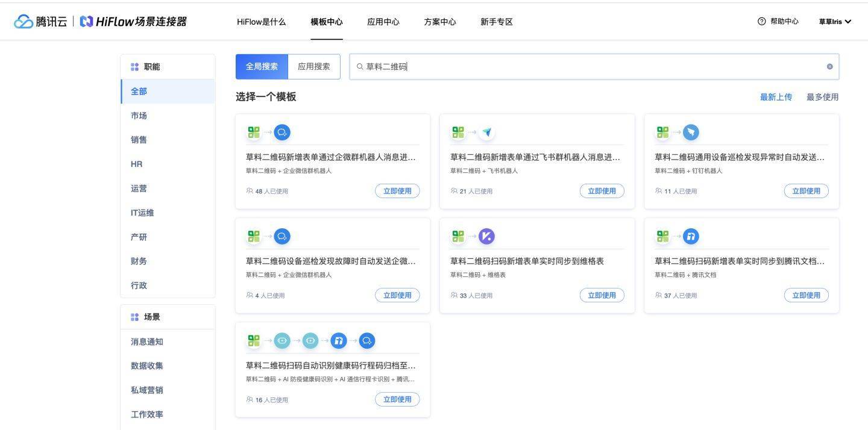The width and height of the screenshot is (868, 430).
Task: Click the 职能 grid icon in the sidebar
Action: point(135,66)
